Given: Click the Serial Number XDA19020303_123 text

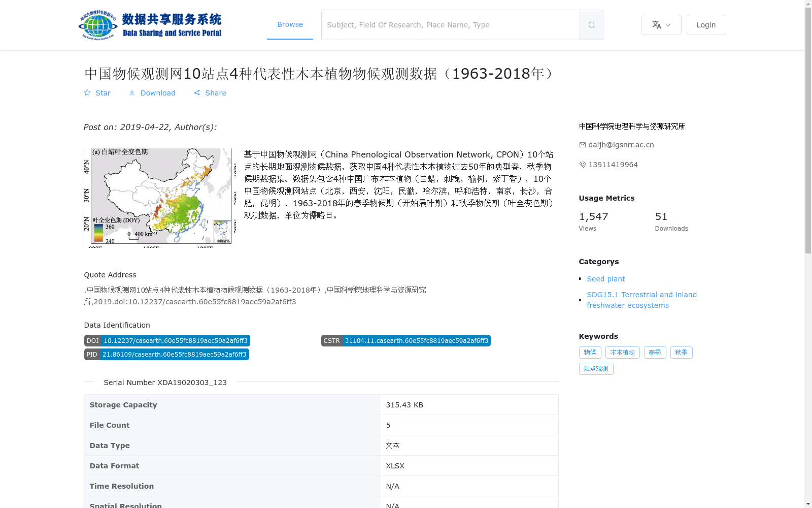Looking at the screenshot, I should coord(165,383).
